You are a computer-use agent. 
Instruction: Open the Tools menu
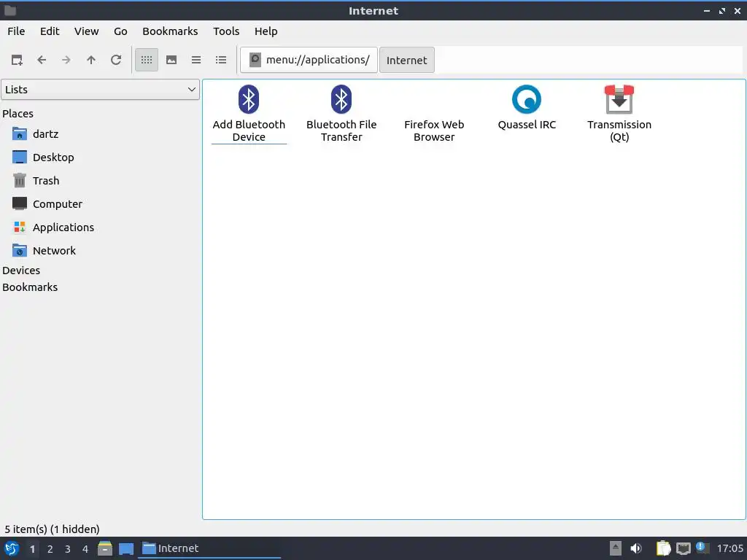[226, 31]
